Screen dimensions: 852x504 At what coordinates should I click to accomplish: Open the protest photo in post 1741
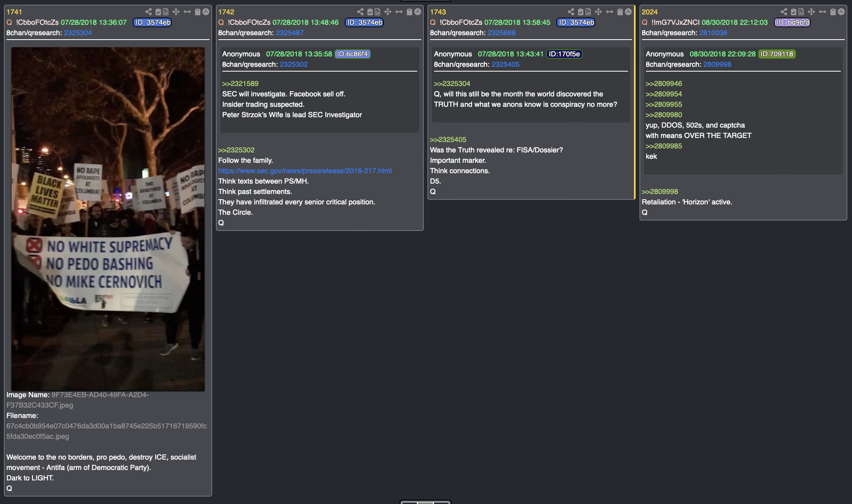click(x=108, y=219)
